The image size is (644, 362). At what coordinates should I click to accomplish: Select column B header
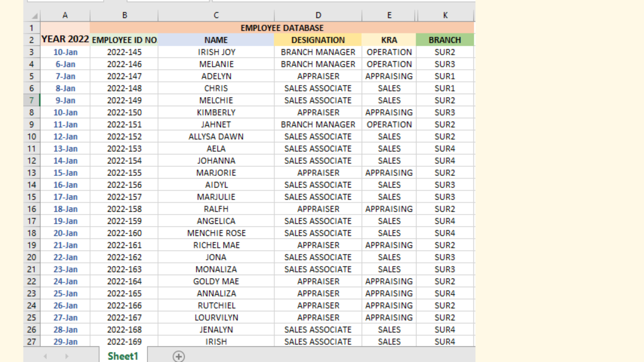(x=124, y=16)
